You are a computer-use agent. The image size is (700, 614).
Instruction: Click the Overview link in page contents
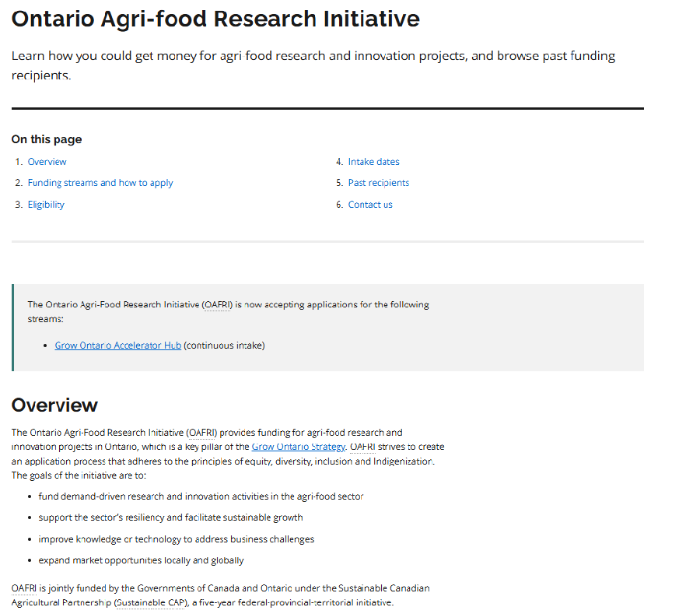47,162
